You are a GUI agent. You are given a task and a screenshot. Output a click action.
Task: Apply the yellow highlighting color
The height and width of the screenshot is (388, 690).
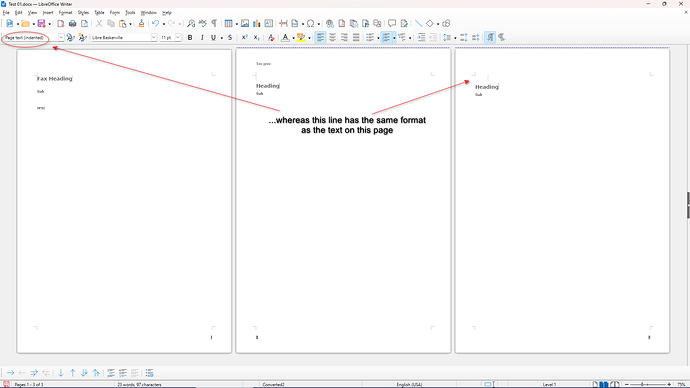click(301, 38)
